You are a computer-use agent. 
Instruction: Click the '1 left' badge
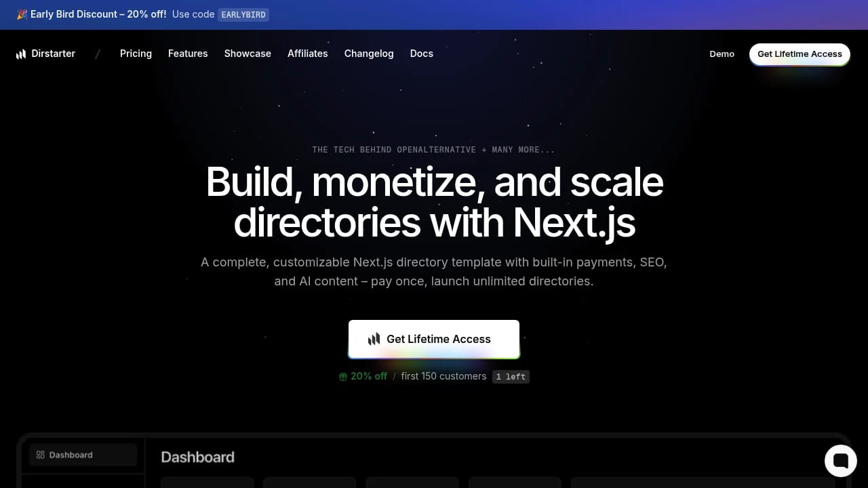tap(511, 377)
